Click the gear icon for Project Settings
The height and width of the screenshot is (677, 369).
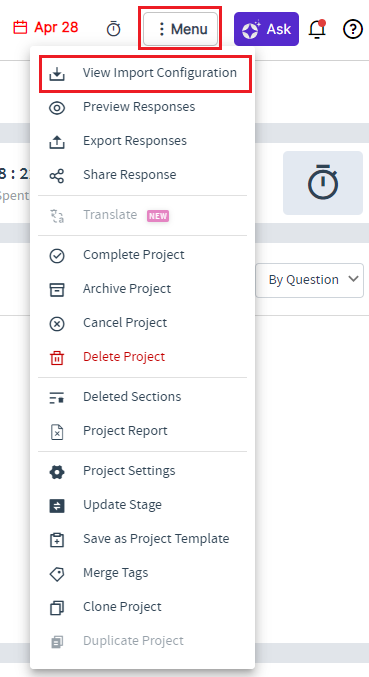coord(57,471)
